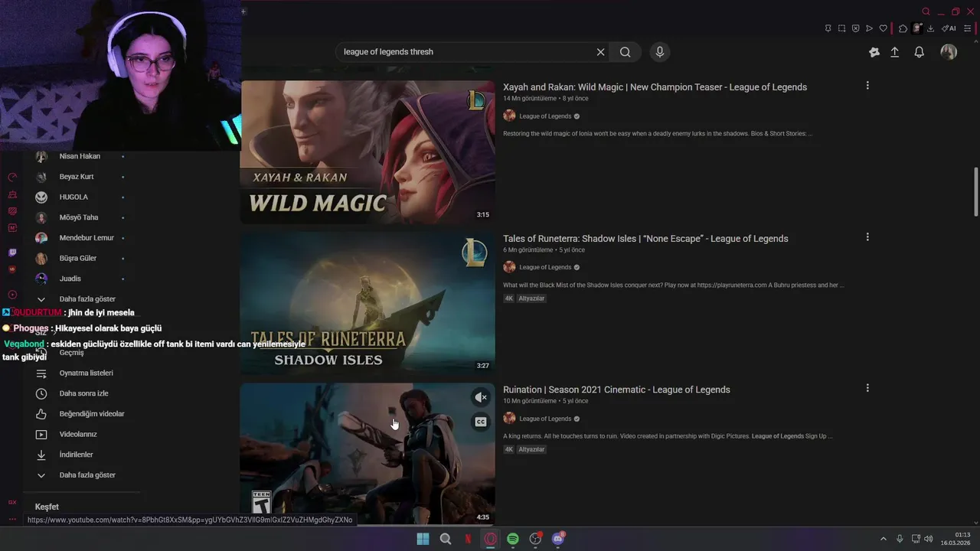
Task: Open the YouTube account avatar menu
Action: 949,52
